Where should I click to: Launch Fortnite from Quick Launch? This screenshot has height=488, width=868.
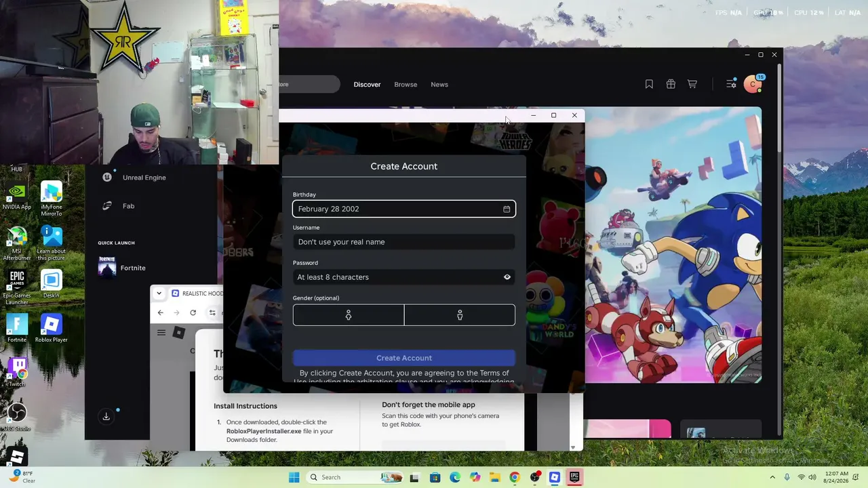[122, 268]
